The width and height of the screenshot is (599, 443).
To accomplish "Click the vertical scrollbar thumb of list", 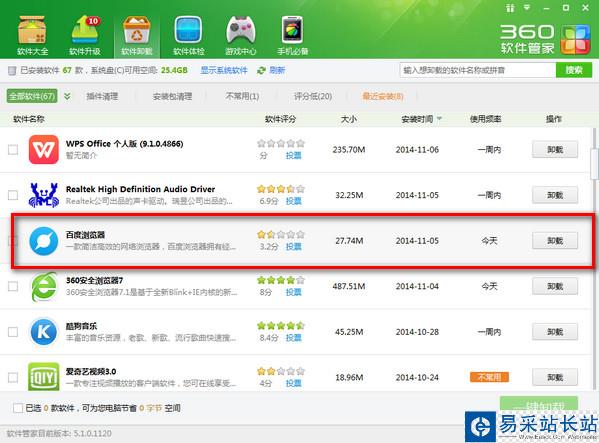I will pyautogui.click(x=595, y=164).
